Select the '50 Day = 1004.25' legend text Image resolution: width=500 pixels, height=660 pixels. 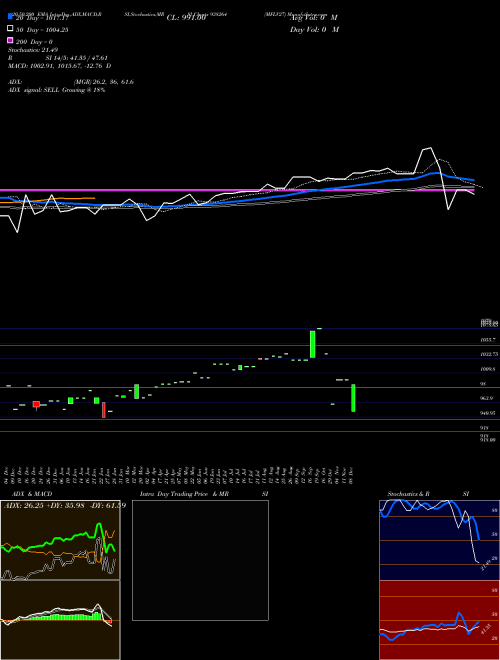tap(42, 30)
